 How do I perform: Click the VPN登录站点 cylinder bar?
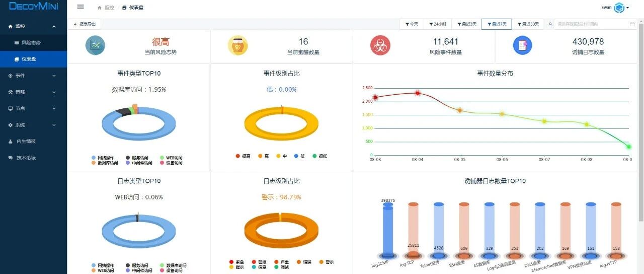(591, 230)
